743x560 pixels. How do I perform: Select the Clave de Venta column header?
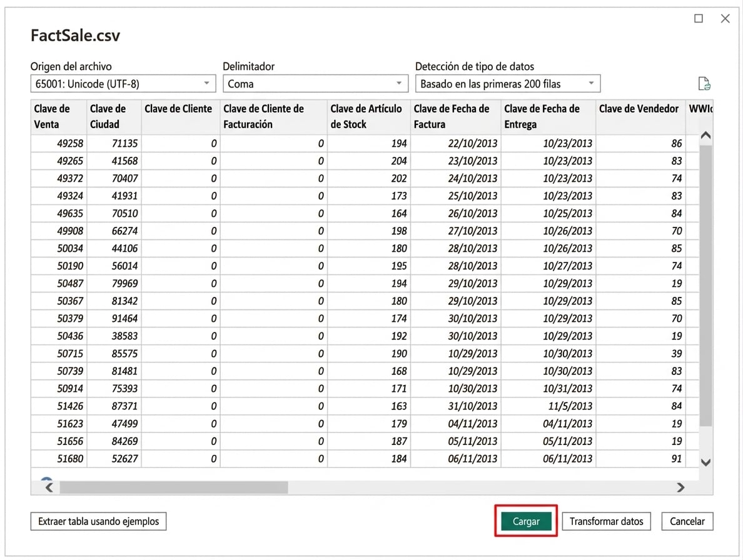coord(58,116)
